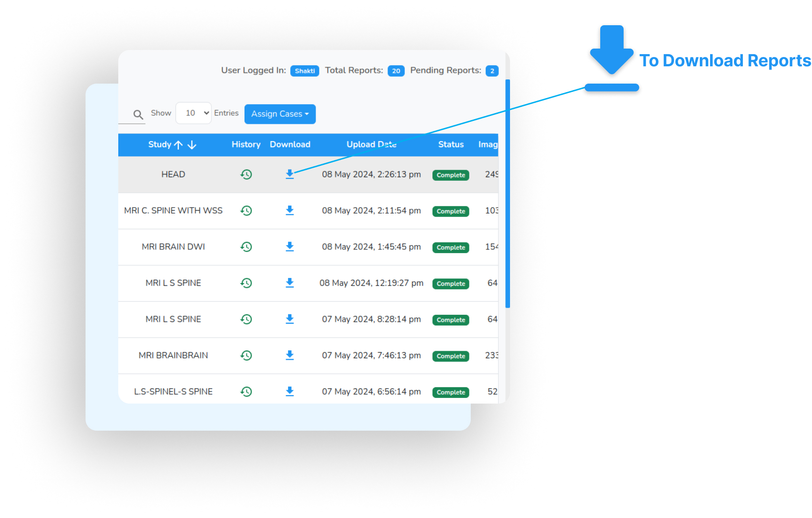Viewport: 812px width, 518px height.
Task: Click the Upload Date column header
Action: click(371, 145)
